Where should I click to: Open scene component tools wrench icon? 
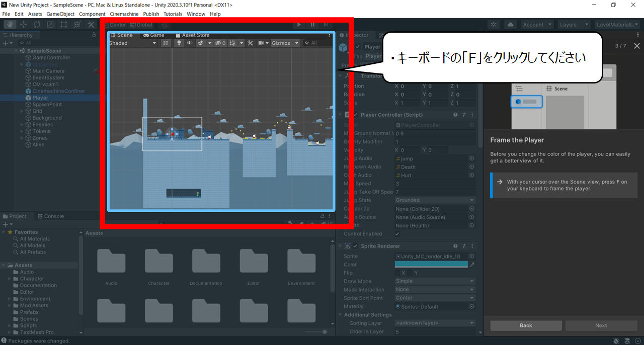250,43
